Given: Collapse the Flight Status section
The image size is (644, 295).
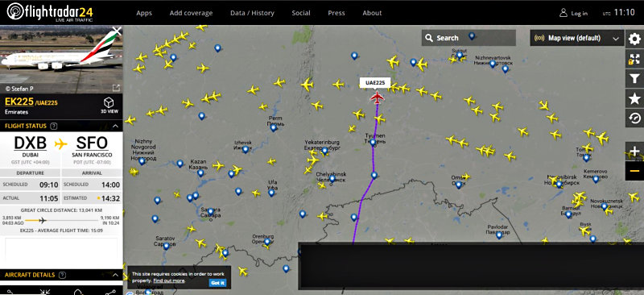Looking at the screenshot, I should 115,126.
